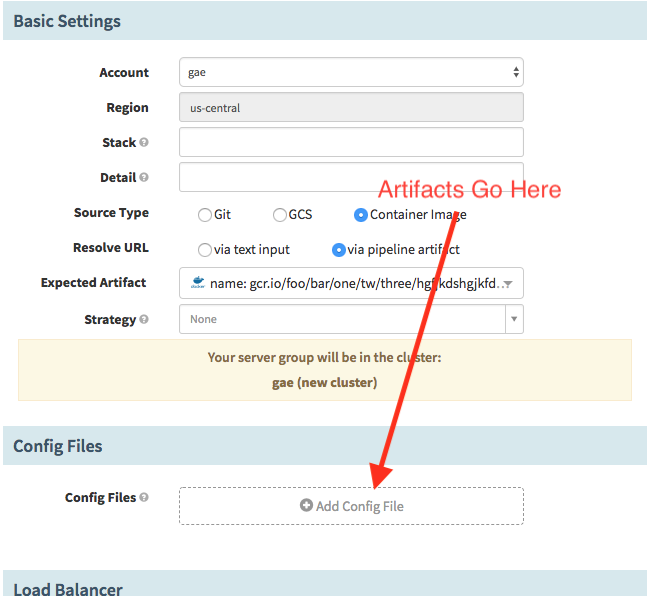
Task: Click the Config Files section header
Action: point(325,446)
